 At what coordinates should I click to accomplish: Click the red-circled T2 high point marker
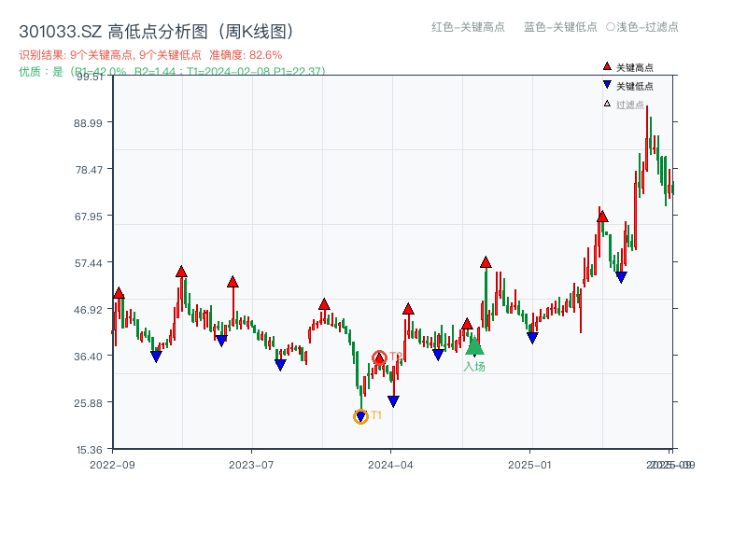point(379,357)
